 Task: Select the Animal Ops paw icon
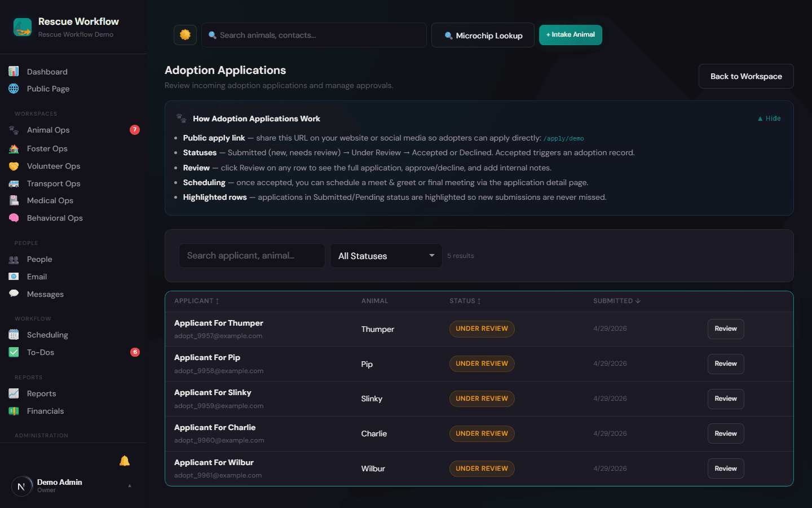(x=14, y=130)
